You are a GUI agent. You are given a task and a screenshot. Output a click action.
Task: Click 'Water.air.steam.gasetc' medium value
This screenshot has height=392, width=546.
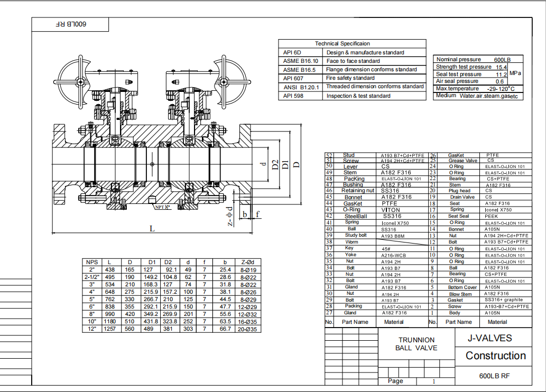pos(488,96)
